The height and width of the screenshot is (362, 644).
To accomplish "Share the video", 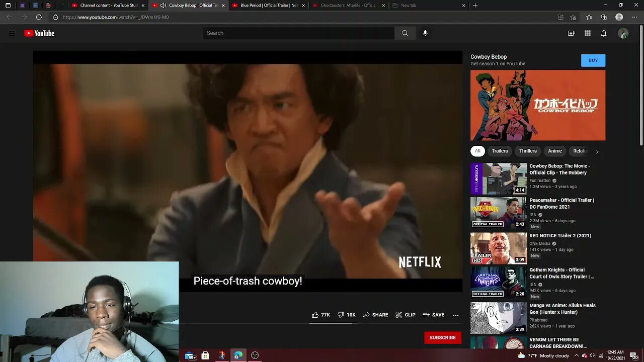I will tap(375, 315).
